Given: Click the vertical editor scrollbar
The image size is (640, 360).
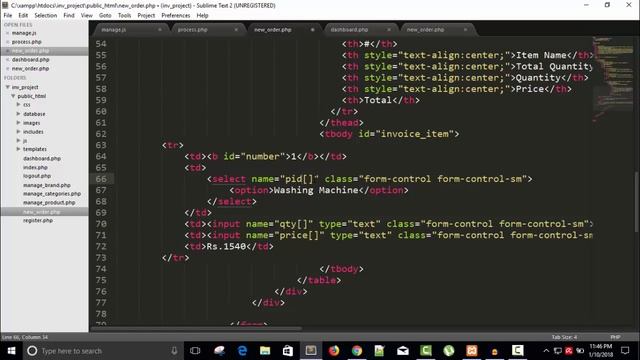Looking at the screenshot, I should click(x=637, y=202).
